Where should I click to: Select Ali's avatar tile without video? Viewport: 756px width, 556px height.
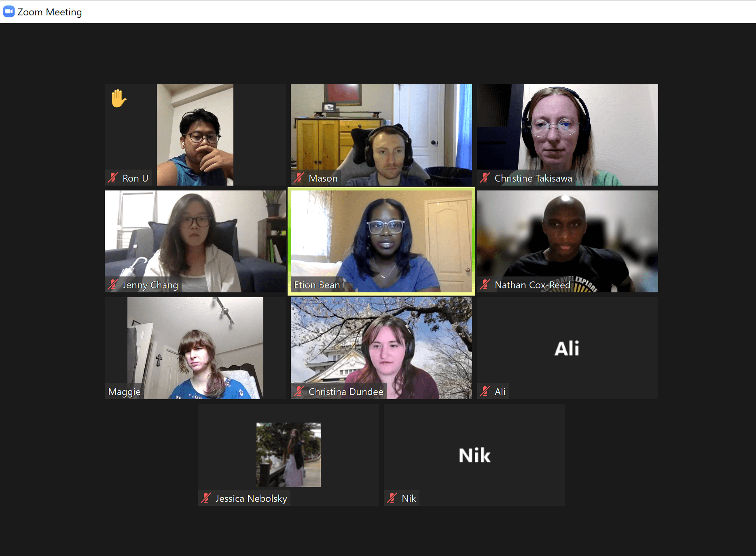click(x=568, y=348)
